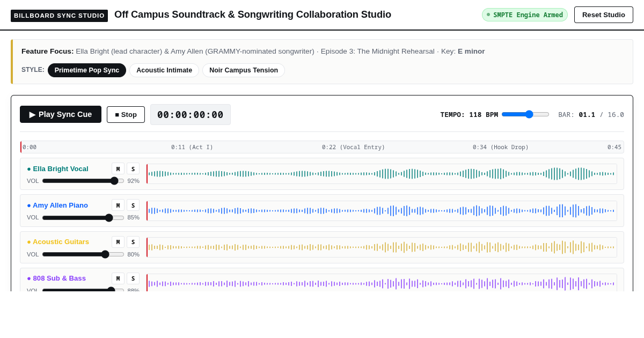Solo the 808 Sub & Bass track
The height and width of the screenshot is (338, 644).
[133, 279]
